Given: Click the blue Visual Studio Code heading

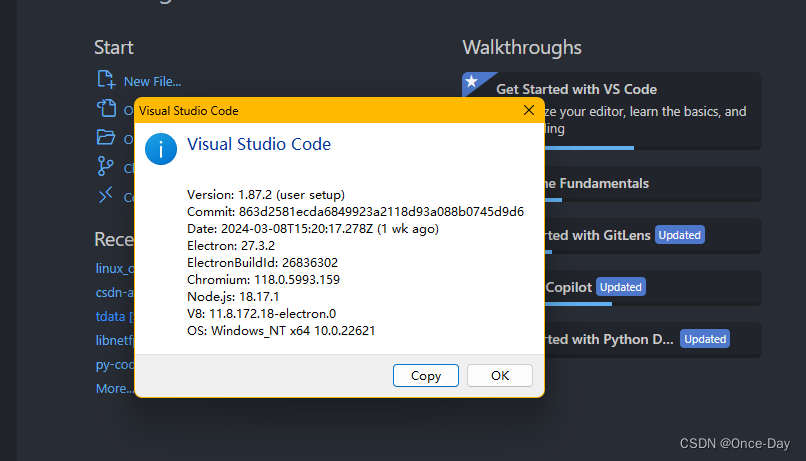Looking at the screenshot, I should coord(259,144).
